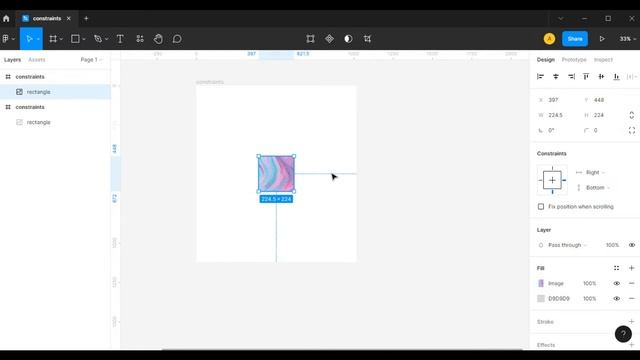Click the Share button
640x360 pixels.
(575, 39)
